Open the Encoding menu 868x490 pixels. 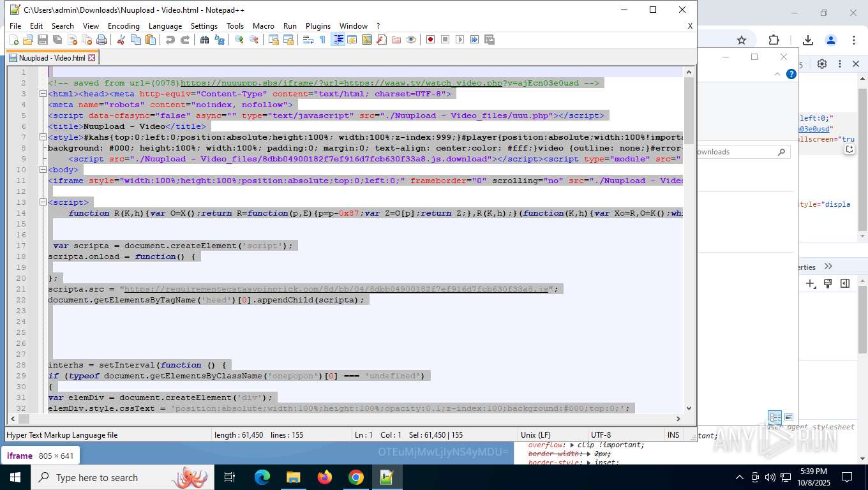124,26
